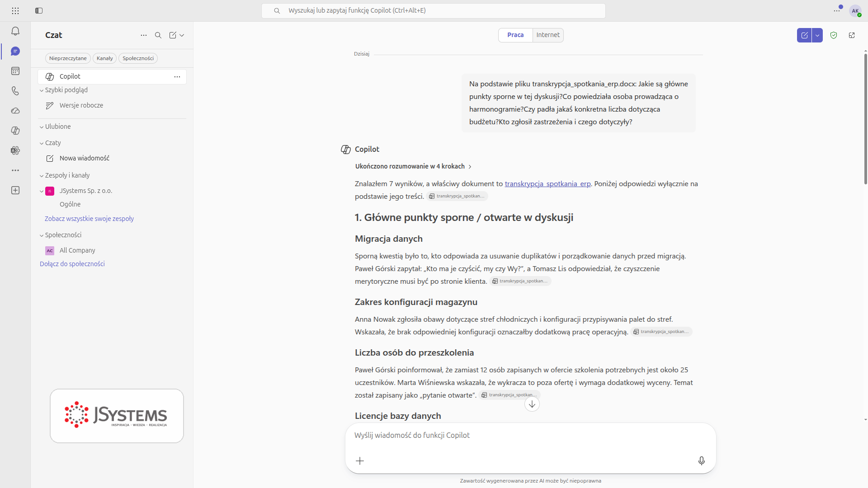The height and width of the screenshot is (488, 868).
Task: Open the app launcher grid
Action: pos(15,11)
